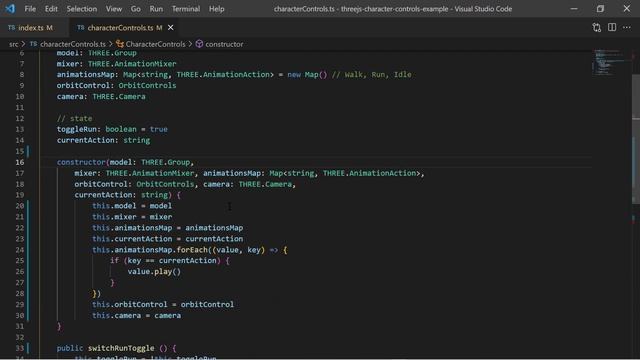Click the Open Changes compare icon
Image resolution: width=640 pixels, height=360 pixels.
point(597,27)
